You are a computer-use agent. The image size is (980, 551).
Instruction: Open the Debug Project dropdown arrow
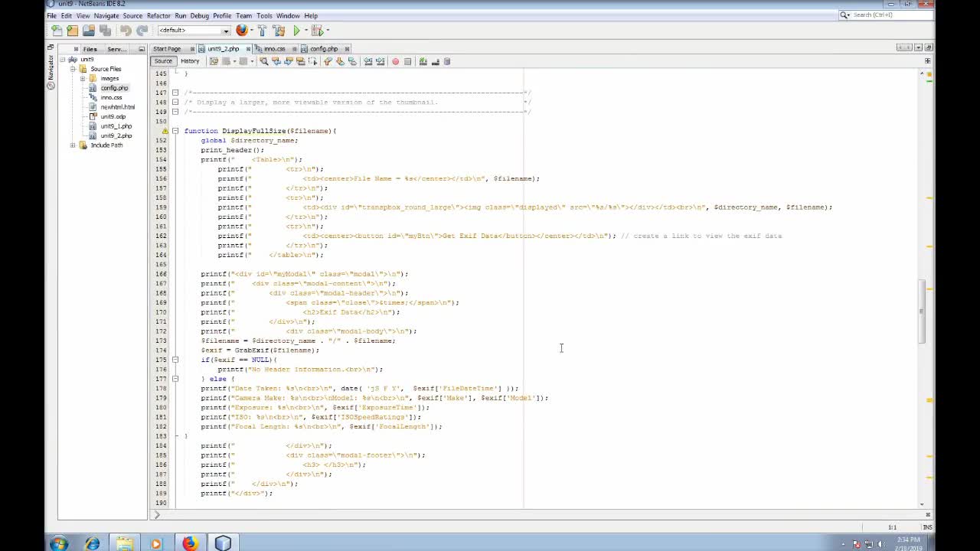click(328, 31)
